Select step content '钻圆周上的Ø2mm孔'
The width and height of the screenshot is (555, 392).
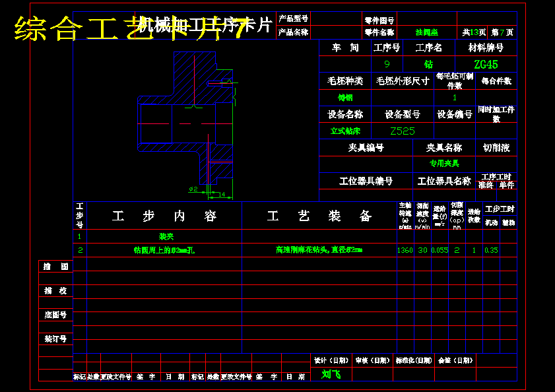tap(164, 250)
